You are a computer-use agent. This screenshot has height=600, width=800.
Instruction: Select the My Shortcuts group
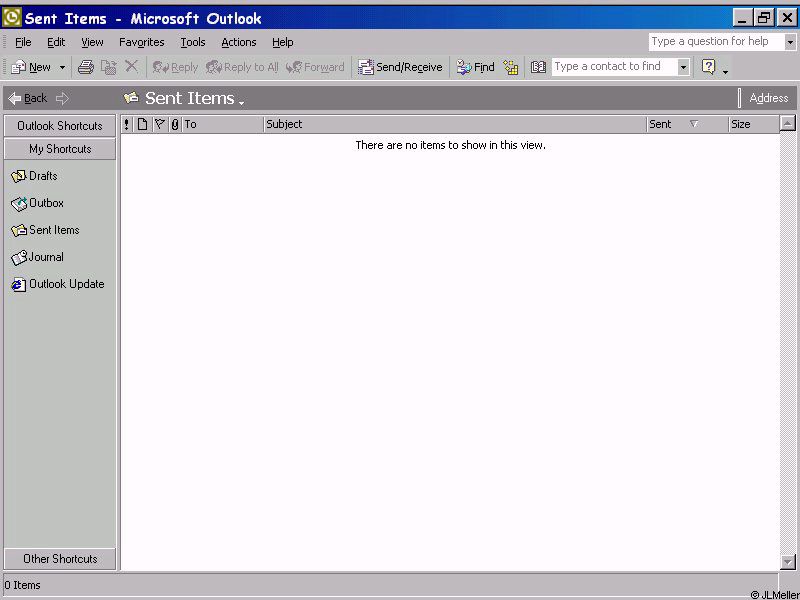60,149
